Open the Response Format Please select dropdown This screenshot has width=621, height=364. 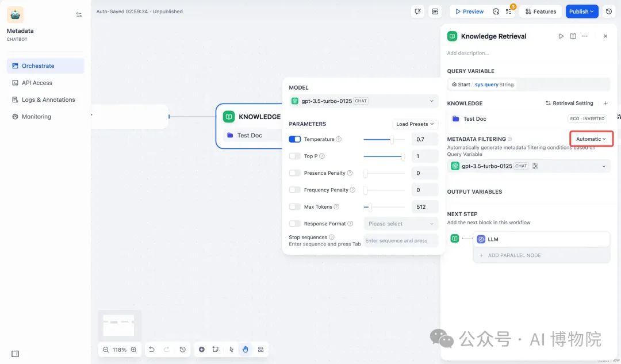point(401,224)
